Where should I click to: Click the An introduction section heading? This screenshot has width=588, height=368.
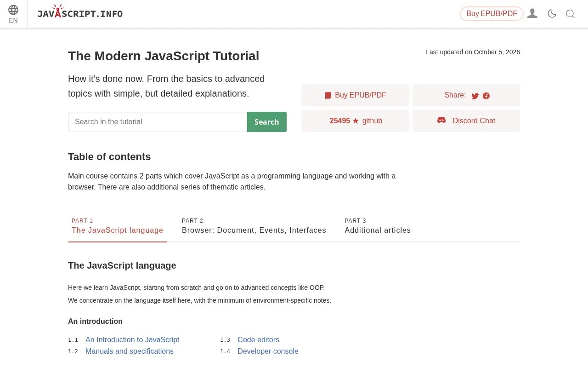coord(95,321)
